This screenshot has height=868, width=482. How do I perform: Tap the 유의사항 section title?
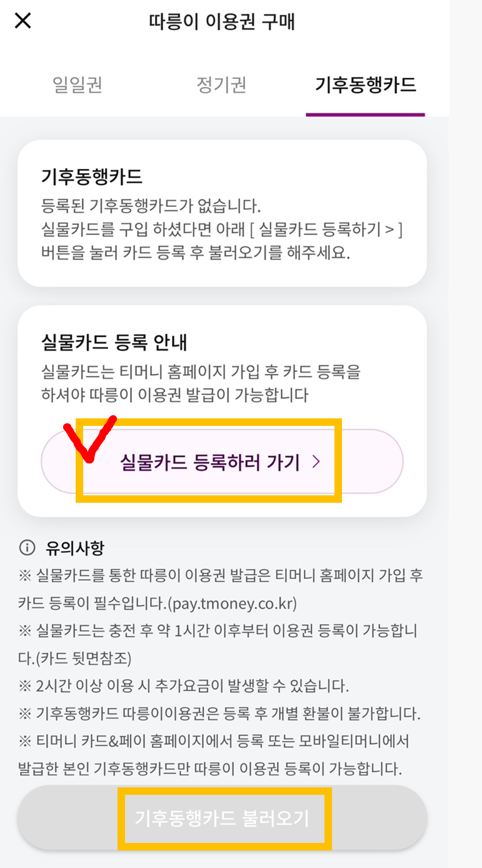pyautogui.click(x=70, y=547)
